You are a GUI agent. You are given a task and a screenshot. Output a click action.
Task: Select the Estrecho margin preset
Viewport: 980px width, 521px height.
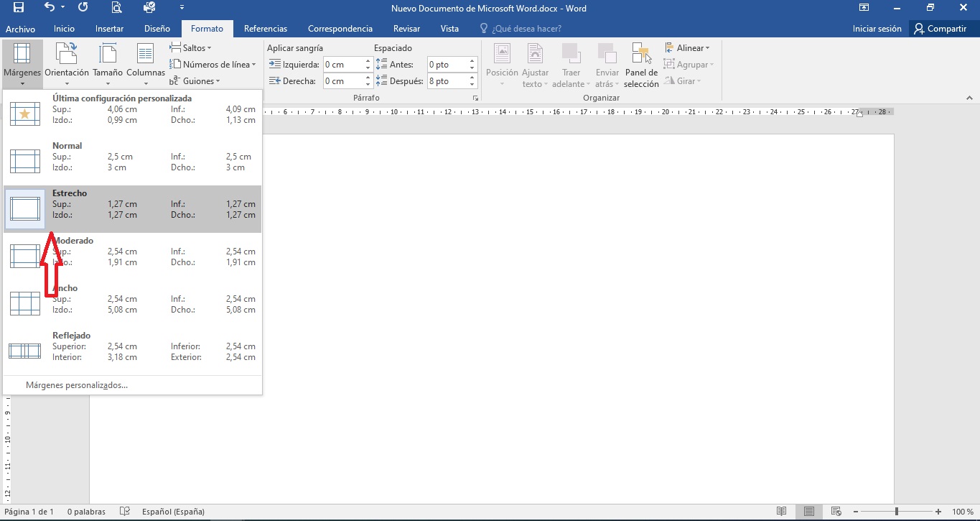133,208
